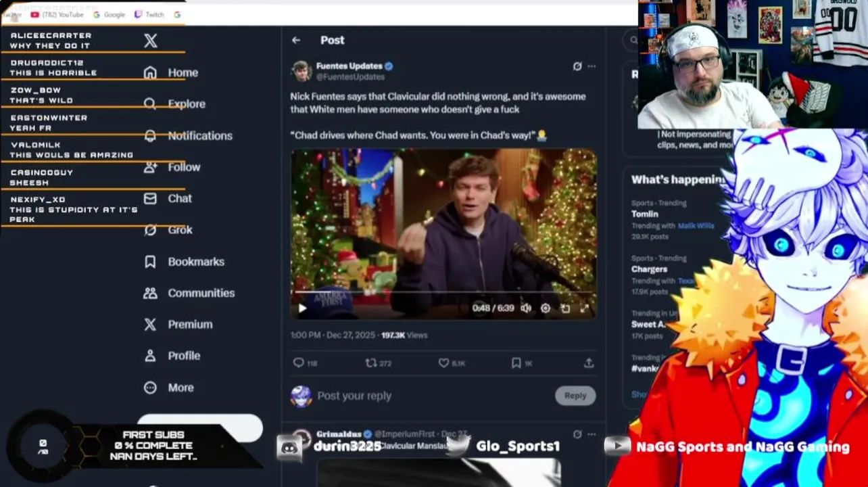Open three-dot menu on Fuentes Updates post
The width and height of the screenshot is (868, 487).
592,66
